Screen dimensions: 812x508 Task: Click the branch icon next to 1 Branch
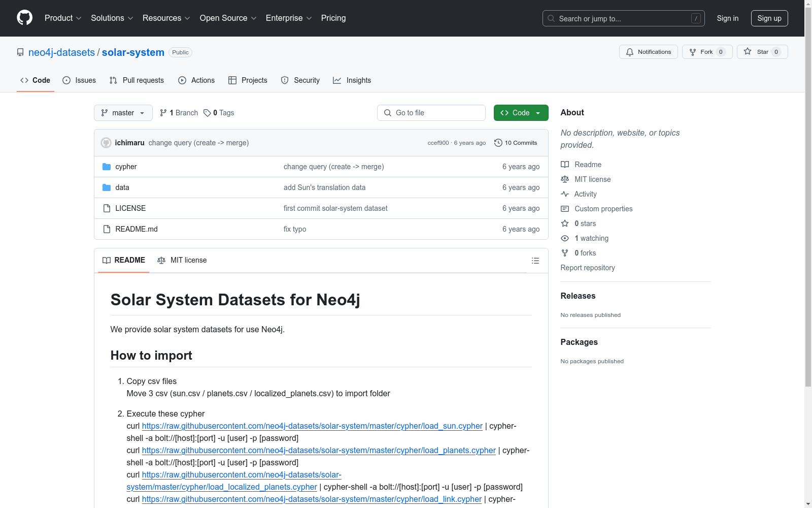point(163,113)
